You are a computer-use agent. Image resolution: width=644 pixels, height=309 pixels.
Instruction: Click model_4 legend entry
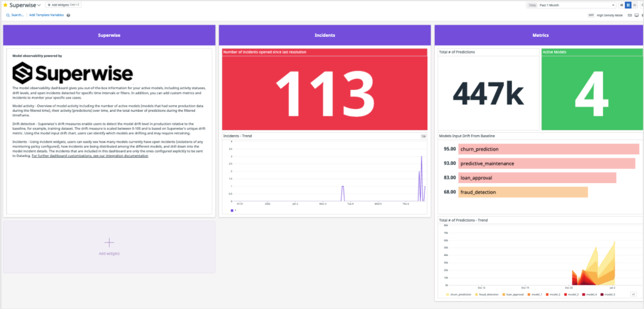[590, 294]
